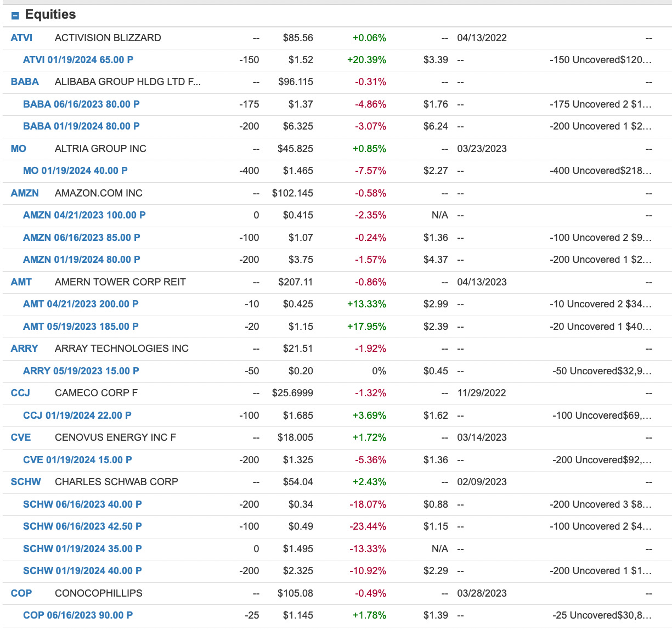Click '-25 Uncovered$30,8…' margin text
The image size is (672, 629).
(x=602, y=615)
